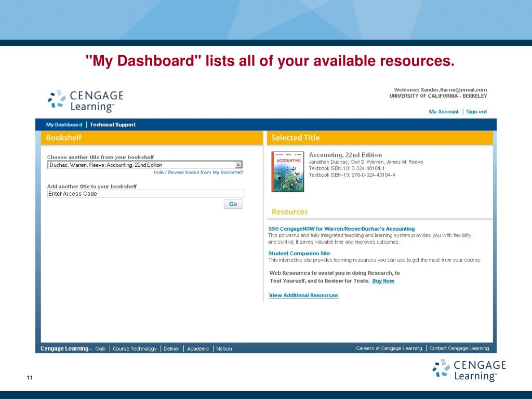Viewport: 532px width, 399px height.
Task: Click the Accounting, 22nd Edition title text
Action: pos(345,155)
